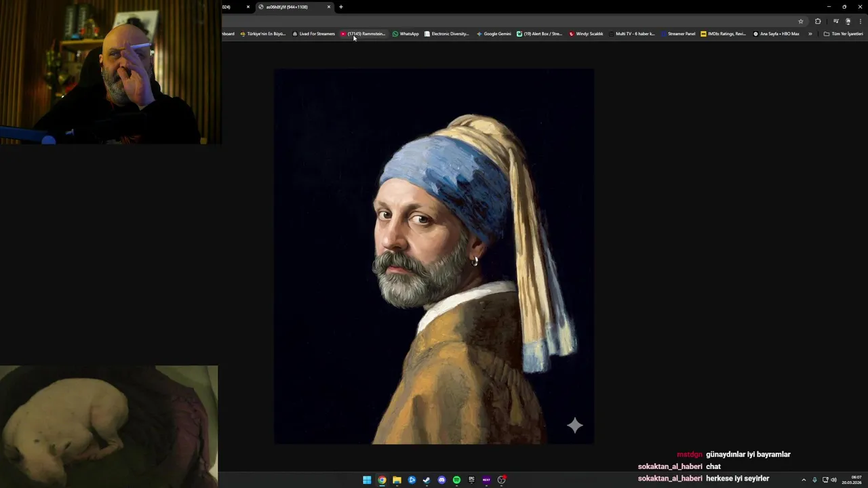
Task: Click the chat message 'herkese iyi seyirler'
Action: (737, 479)
